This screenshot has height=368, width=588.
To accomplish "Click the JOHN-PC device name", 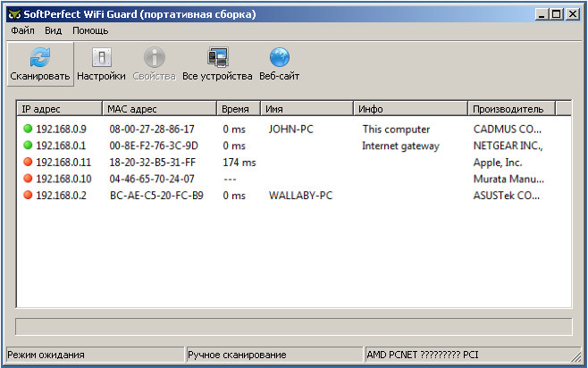I will coord(291,130).
